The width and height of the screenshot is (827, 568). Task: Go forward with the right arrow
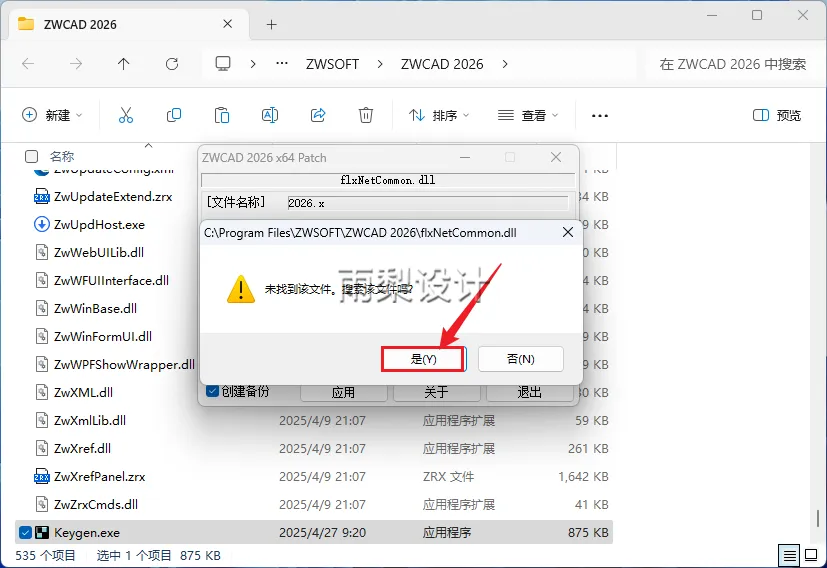tap(76, 64)
